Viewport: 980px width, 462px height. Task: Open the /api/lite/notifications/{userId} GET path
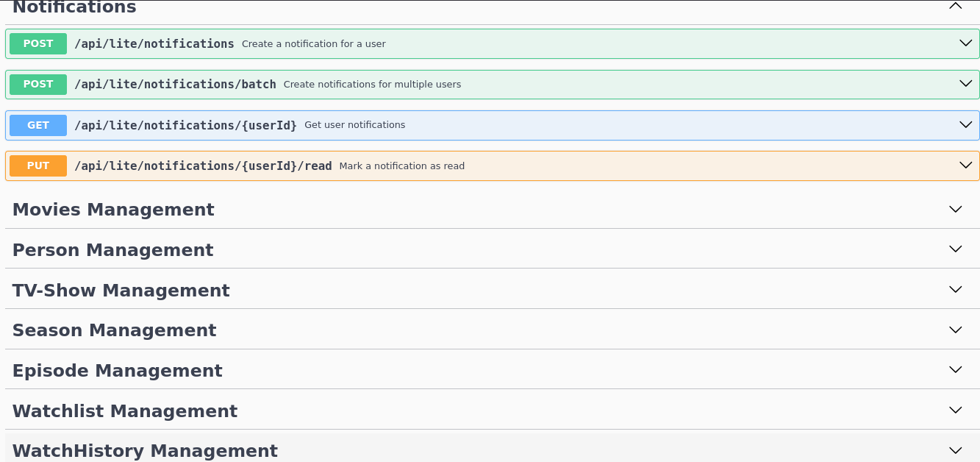point(185,125)
